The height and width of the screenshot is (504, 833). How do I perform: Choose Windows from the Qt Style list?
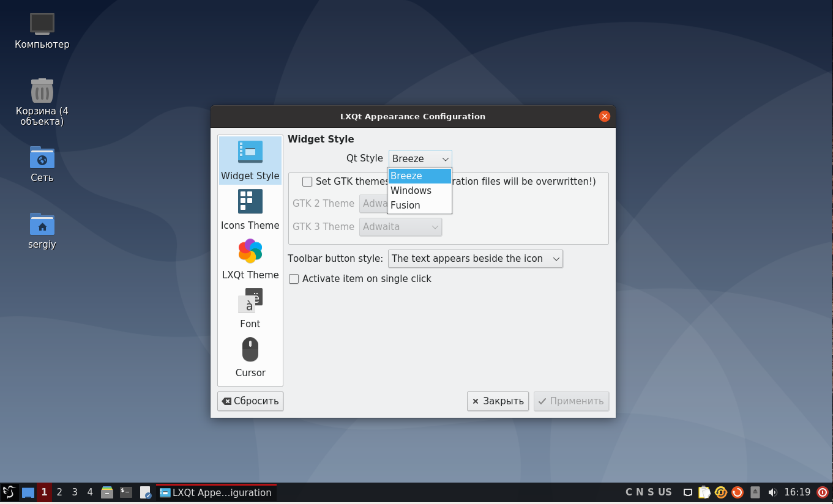(x=420, y=191)
